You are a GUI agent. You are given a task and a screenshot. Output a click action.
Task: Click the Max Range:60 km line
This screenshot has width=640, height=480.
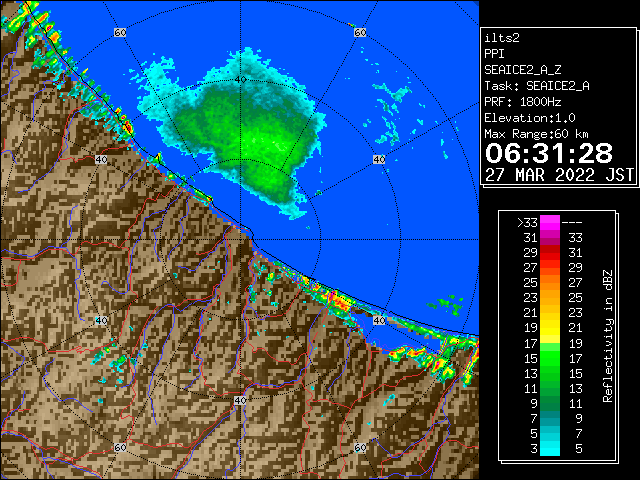[536, 134]
